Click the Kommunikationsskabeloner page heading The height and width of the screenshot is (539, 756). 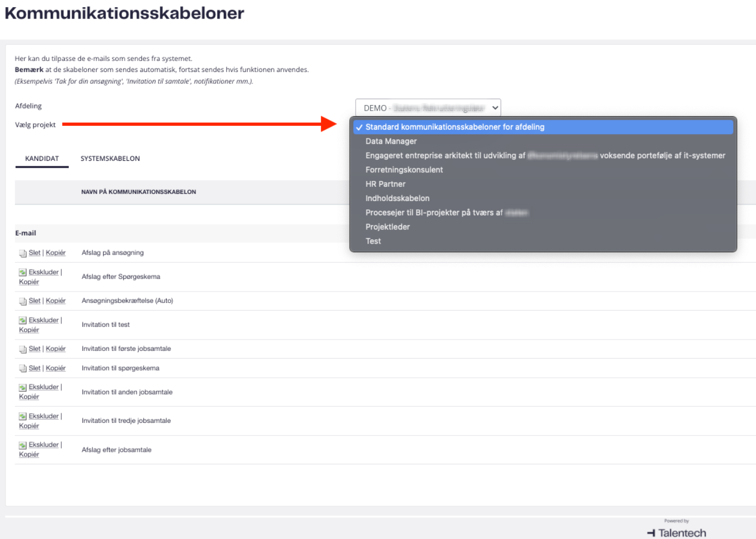pos(124,13)
